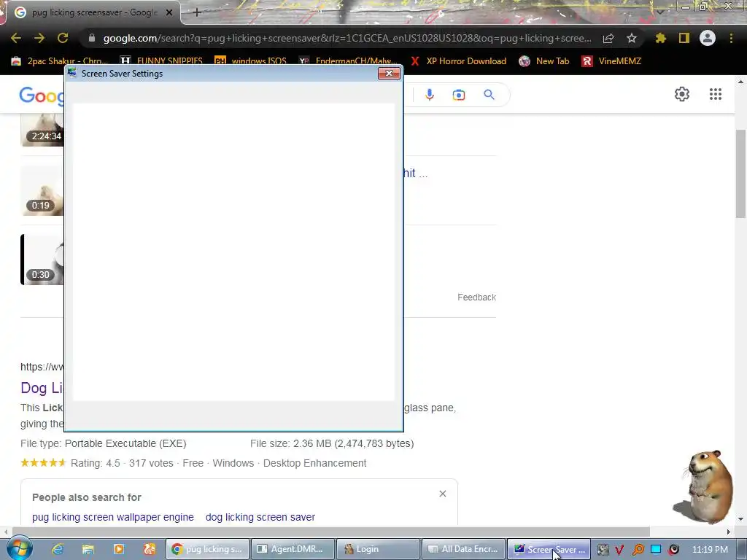
Task: Open the Windows Start menu
Action: coord(20,549)
